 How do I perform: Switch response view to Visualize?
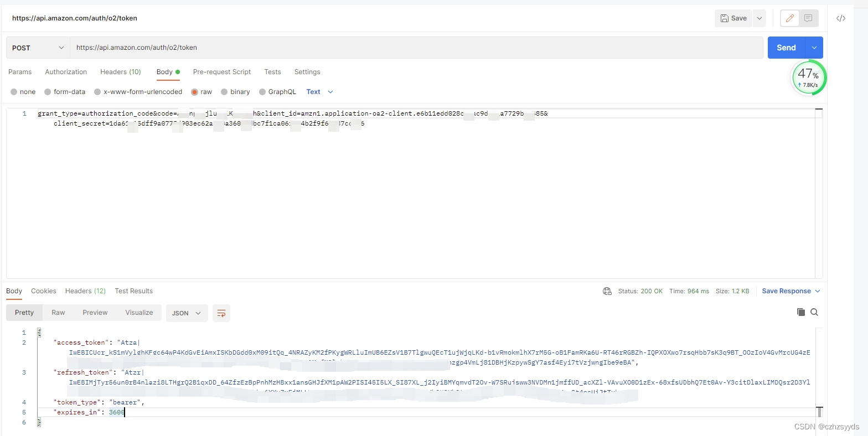coord(139,313)
